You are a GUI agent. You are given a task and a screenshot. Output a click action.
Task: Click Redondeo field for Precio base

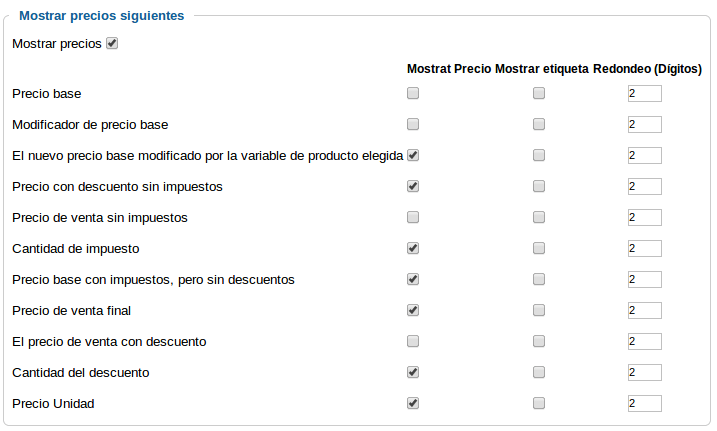[645, 94]
